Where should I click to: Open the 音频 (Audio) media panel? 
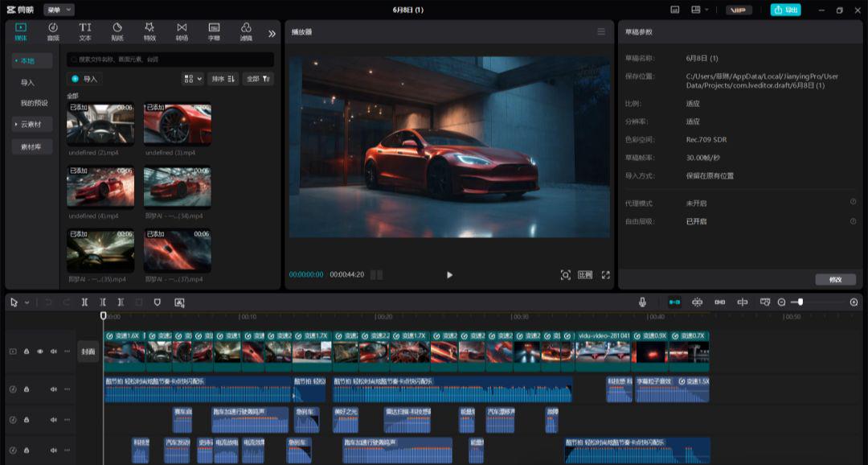[x=52, y=31]
